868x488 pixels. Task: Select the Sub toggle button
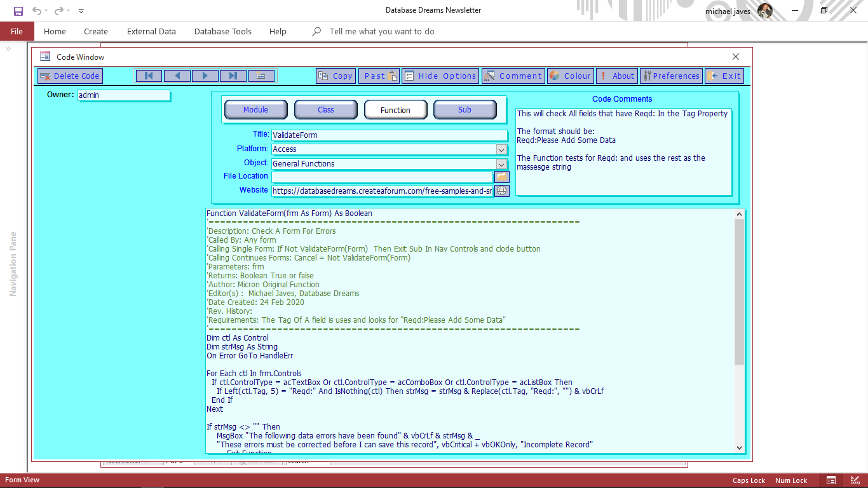click(x=465, y=110)
